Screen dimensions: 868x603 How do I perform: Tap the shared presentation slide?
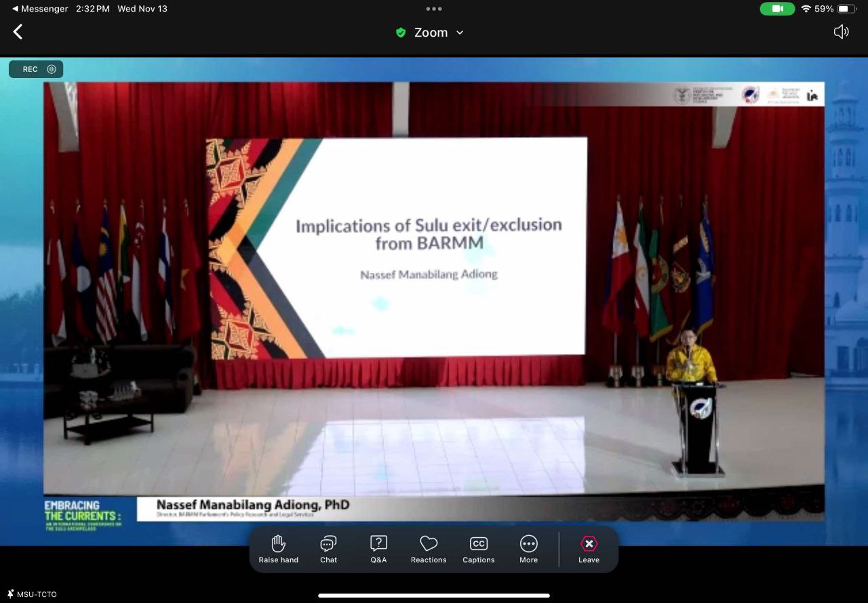396,247
